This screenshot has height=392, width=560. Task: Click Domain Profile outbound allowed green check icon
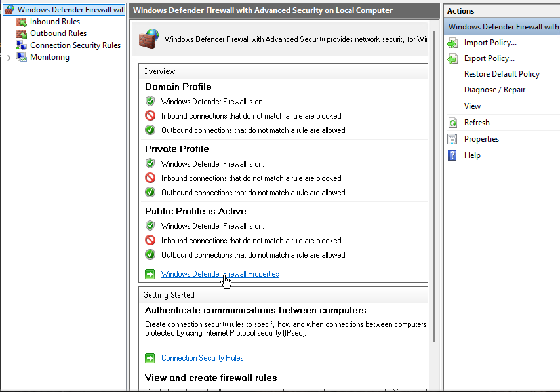pos(150,130)
